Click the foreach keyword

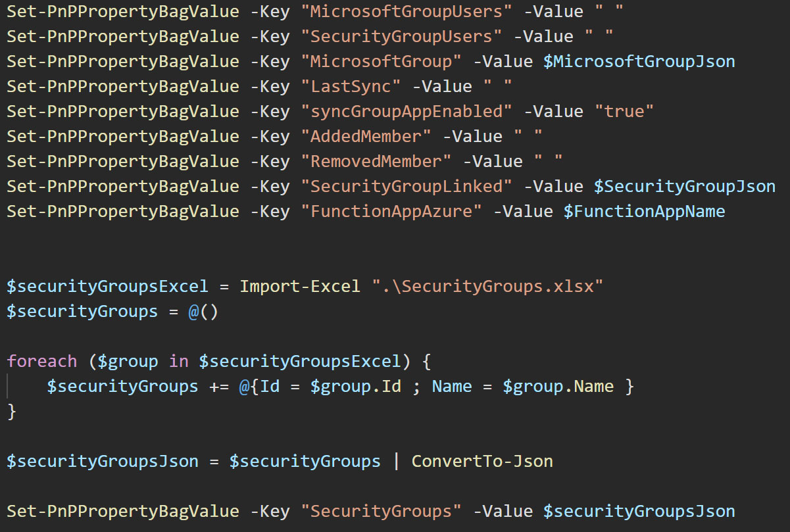[41, 361]
